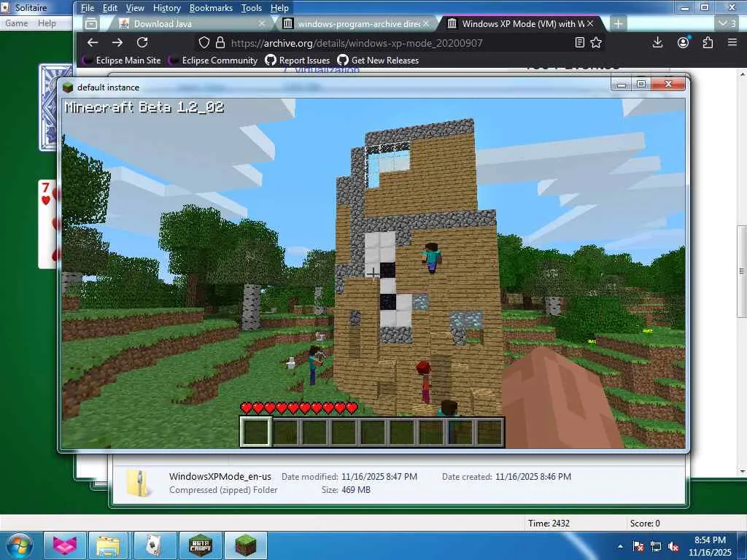Click the face-down Solitaire stock deck
Screen dimensions: 747x560
(x=48, y=108)
